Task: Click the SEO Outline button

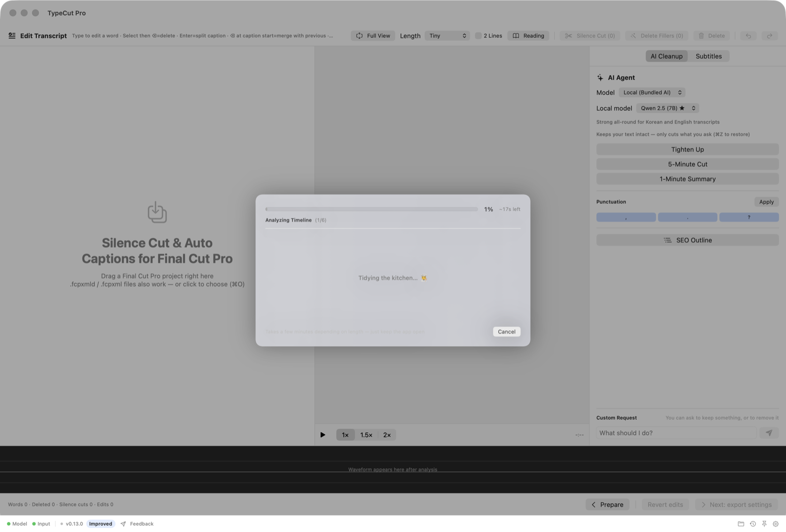Action: click(687, 240)
